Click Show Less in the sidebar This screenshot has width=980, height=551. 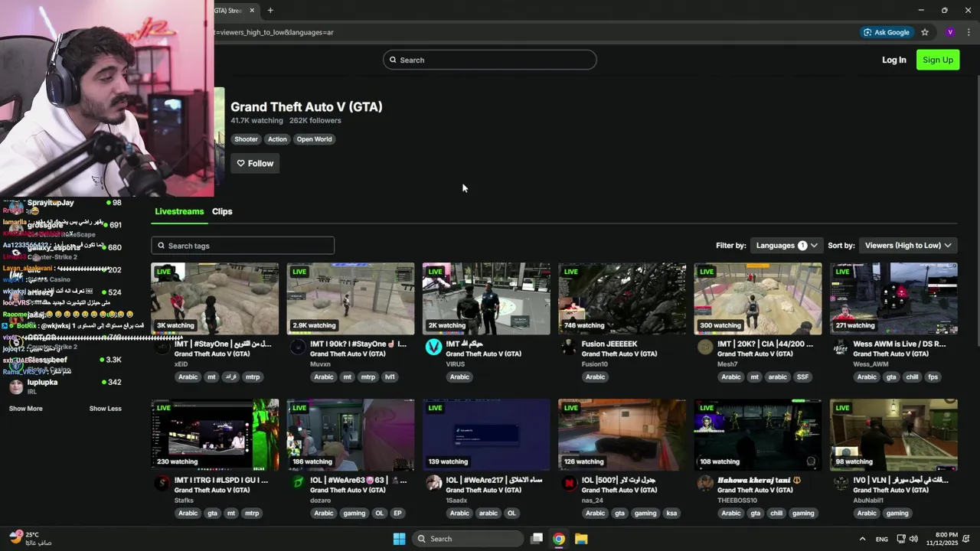click(x=105, y=409)
